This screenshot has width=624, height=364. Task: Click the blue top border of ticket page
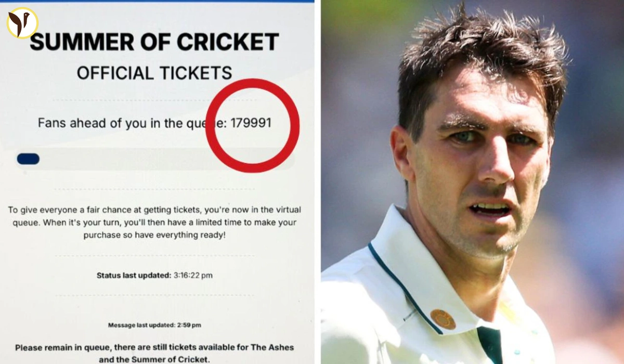[157, 1]
